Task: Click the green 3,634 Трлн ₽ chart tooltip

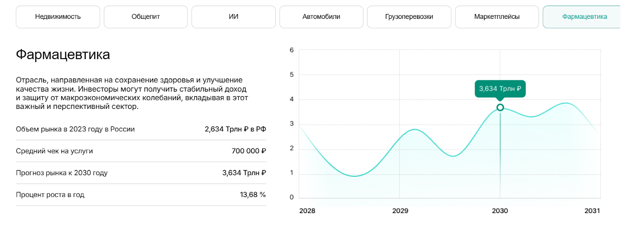Action: click(500, 89)
